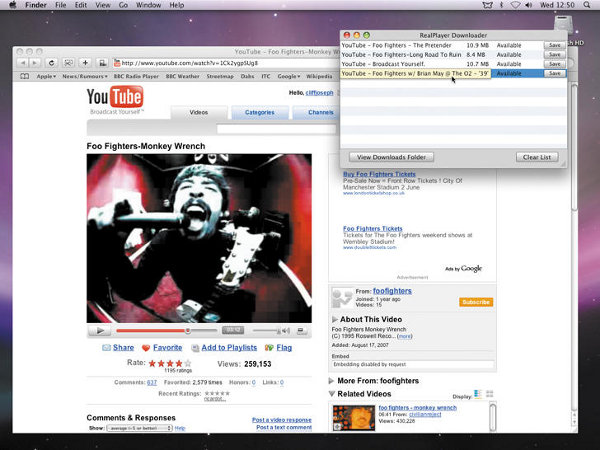Click the foofighters channel avatar icon
600x450 pixels.
342,298
